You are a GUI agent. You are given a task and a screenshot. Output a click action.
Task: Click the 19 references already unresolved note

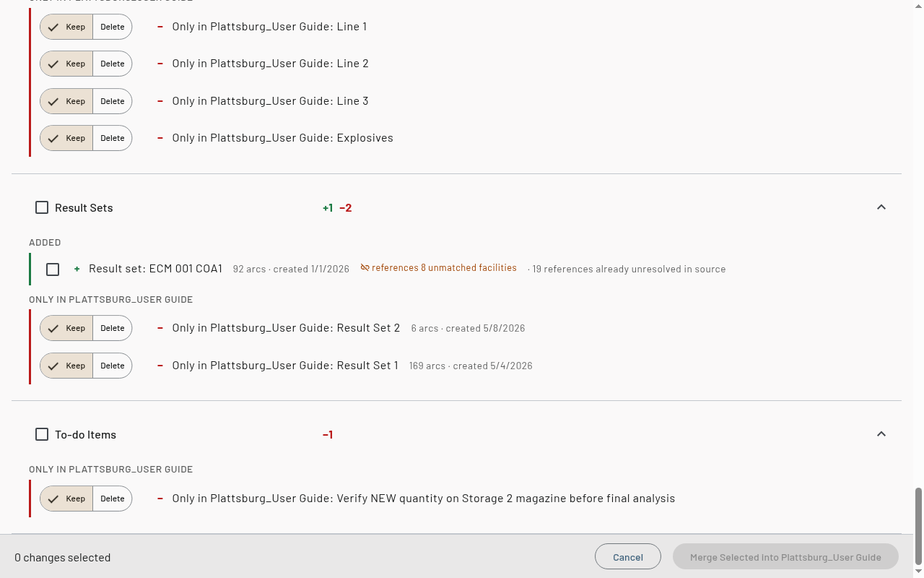click(x=627, y=269)
